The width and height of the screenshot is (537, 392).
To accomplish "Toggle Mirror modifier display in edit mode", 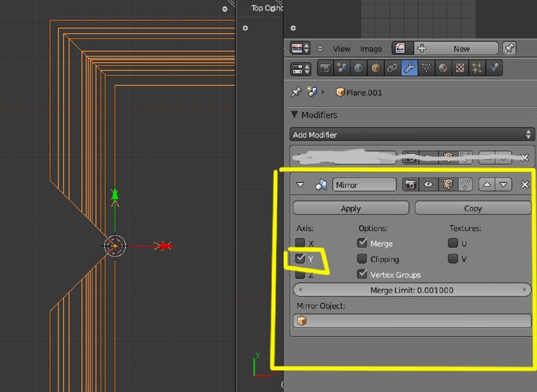I will [447, 185].
